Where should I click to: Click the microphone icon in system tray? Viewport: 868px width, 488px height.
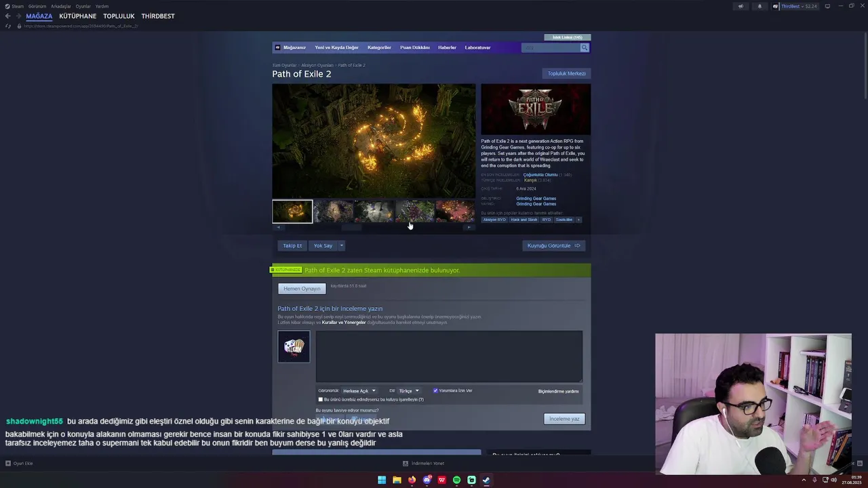[x=813, y=480]
